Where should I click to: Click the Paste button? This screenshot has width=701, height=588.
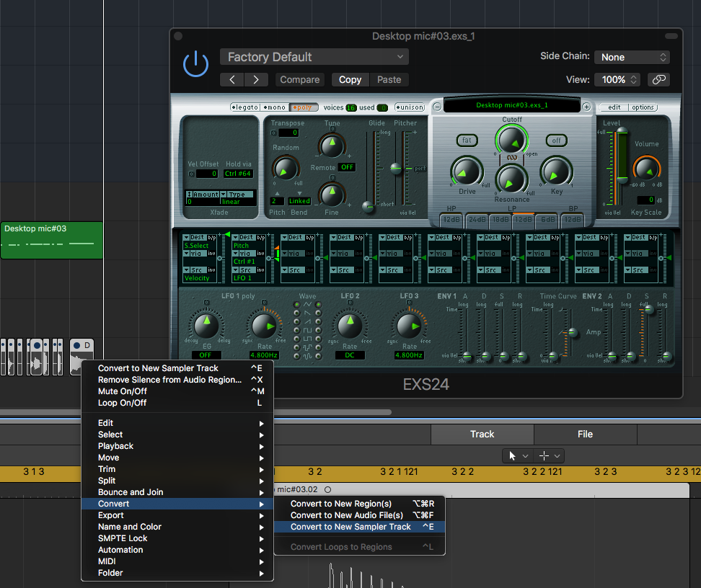389,80
